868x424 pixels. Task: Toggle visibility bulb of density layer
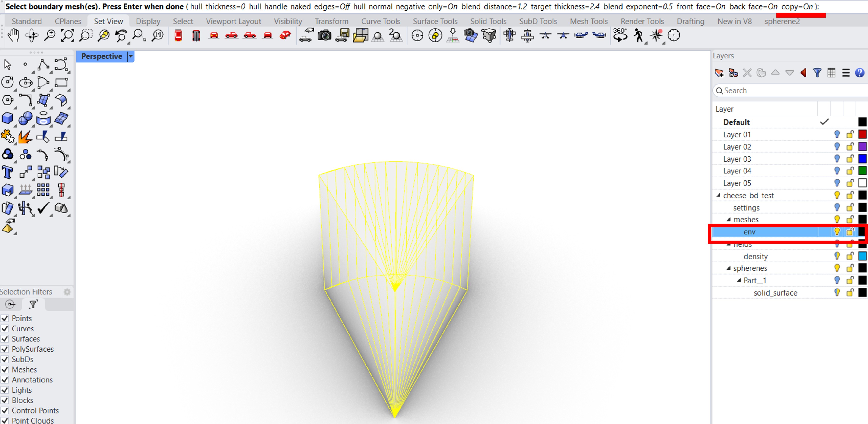click(837, 256)
